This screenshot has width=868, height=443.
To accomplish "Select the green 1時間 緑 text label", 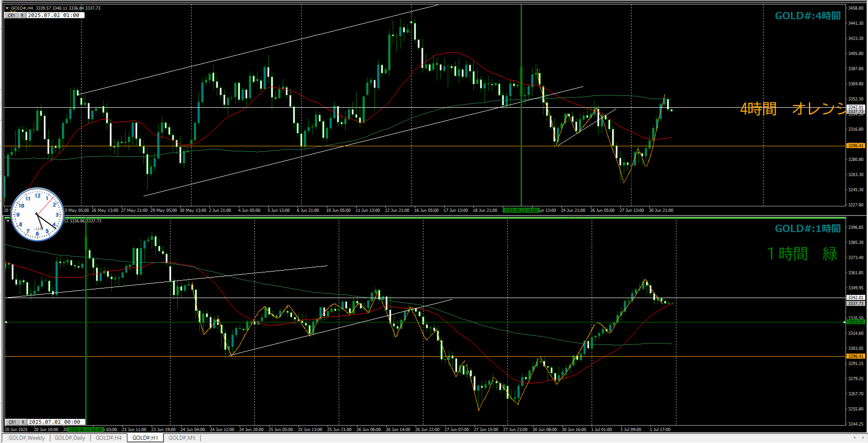I will pyautogui.click(x=802, y=254).
